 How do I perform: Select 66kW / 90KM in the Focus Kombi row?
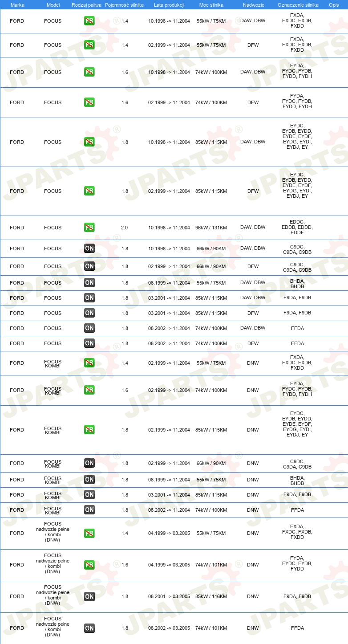pyautogui.click(x=211, y=463)
